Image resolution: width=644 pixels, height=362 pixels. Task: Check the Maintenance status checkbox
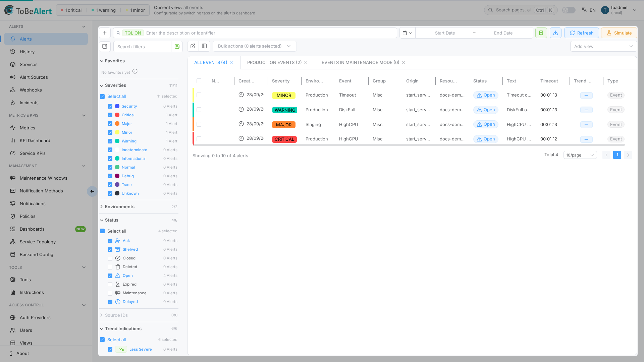[110, 293]
